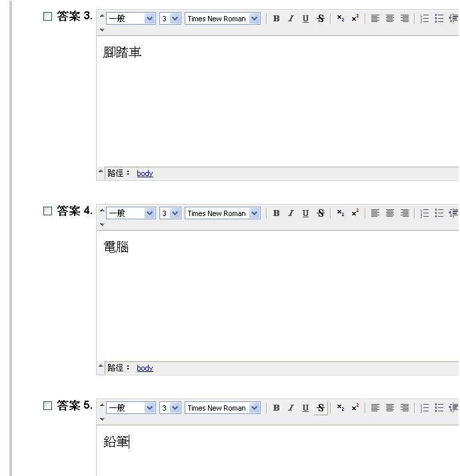Mark the 答案 4 checkbox
460x476 pixels.
coord(47,211)
